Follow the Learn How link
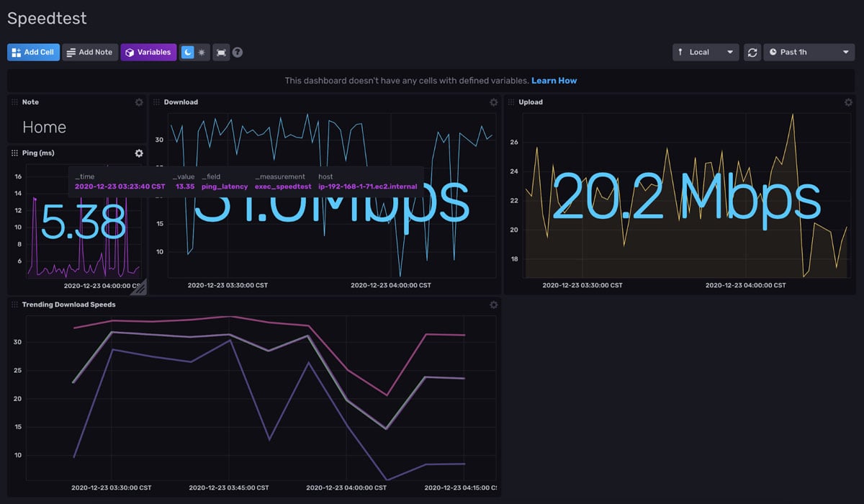 pyautogui.click(x=553, y=81)
